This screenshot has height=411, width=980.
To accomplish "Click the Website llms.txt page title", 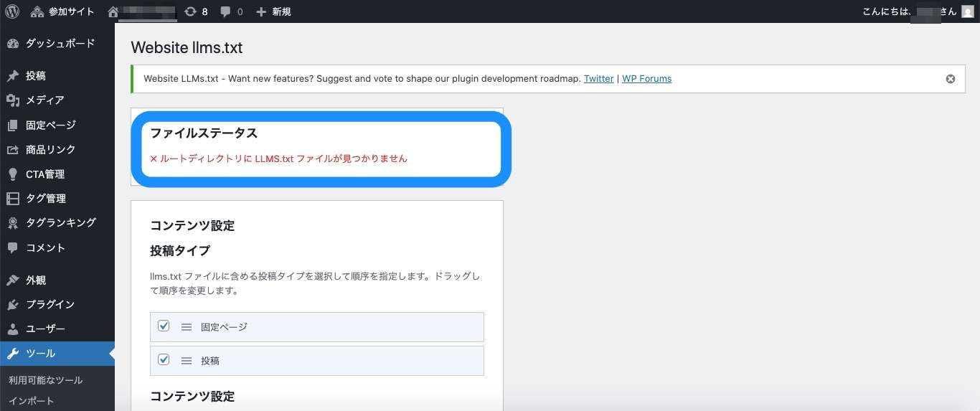I will [187, 48].
